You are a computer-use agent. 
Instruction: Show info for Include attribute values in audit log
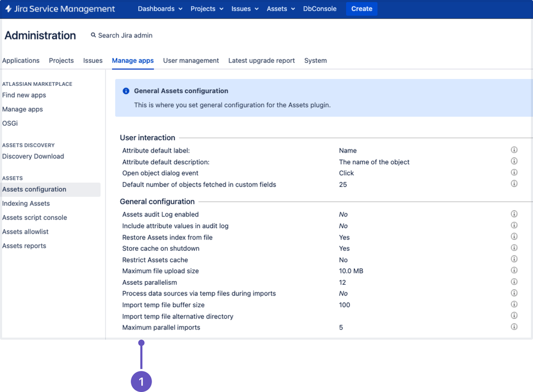[514, 225]
